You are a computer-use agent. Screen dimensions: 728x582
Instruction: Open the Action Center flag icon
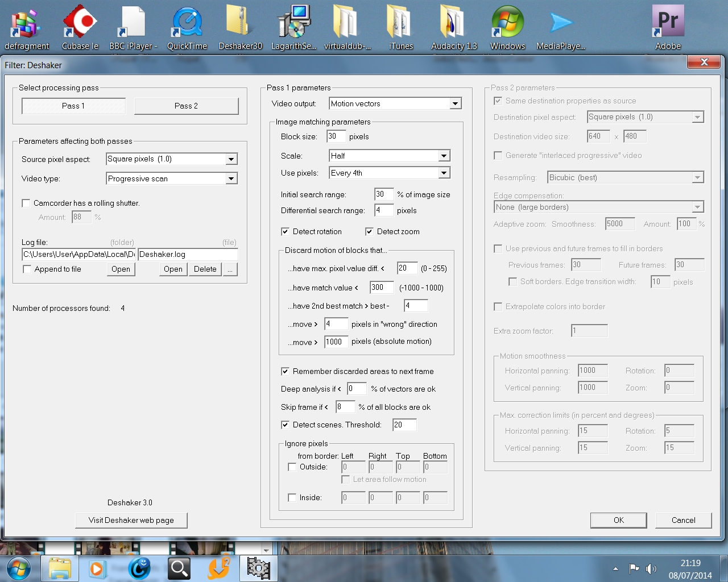[634, 568]
